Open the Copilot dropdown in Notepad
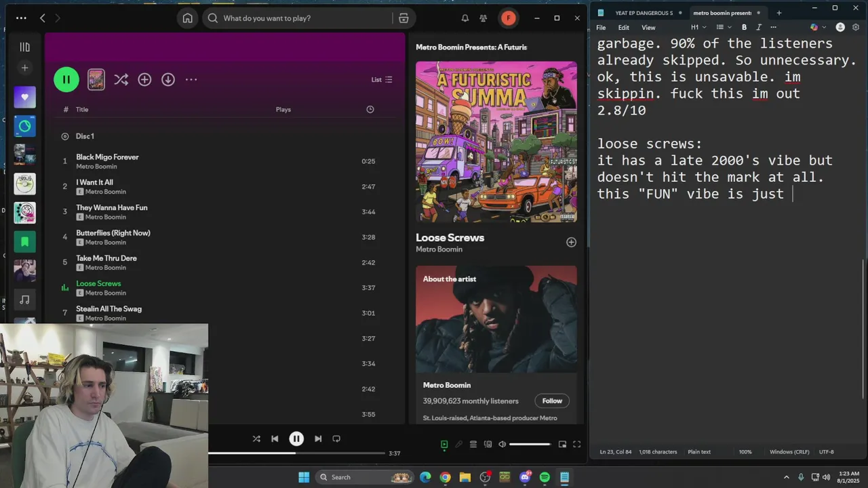Image resolution: width=868 pixels, height=488 pixels. pos(816,28)
